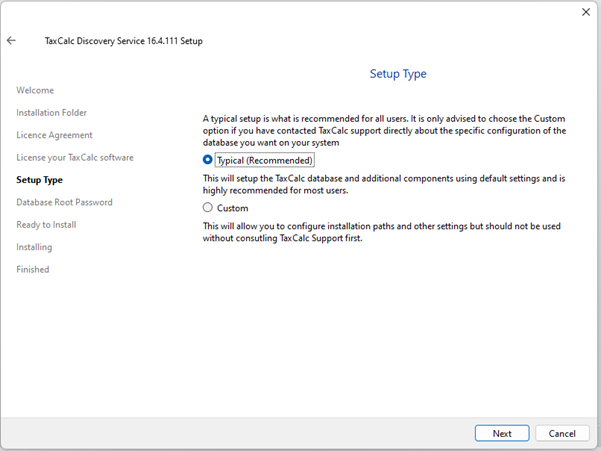Click Setup Type in the sidebar list
This screenshot has width=601, height=451.
click(x=39, y=180)
